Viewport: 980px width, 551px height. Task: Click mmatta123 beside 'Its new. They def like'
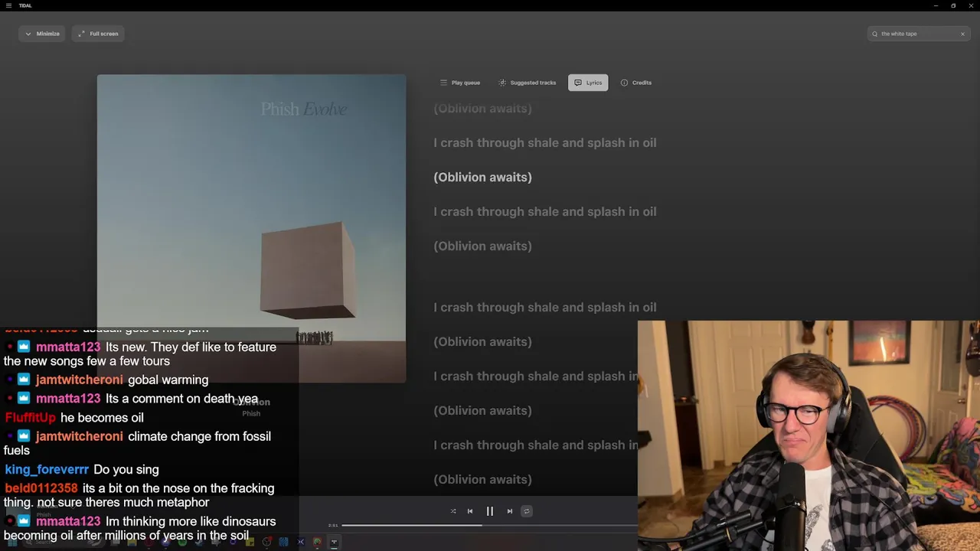[x=68, y=347]
